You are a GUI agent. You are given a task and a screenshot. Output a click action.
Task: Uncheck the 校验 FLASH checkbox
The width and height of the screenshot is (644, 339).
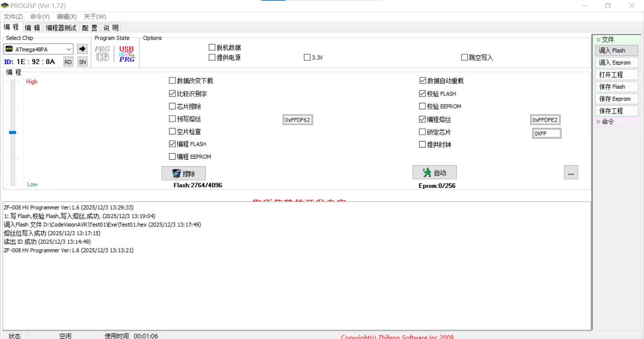423,94
